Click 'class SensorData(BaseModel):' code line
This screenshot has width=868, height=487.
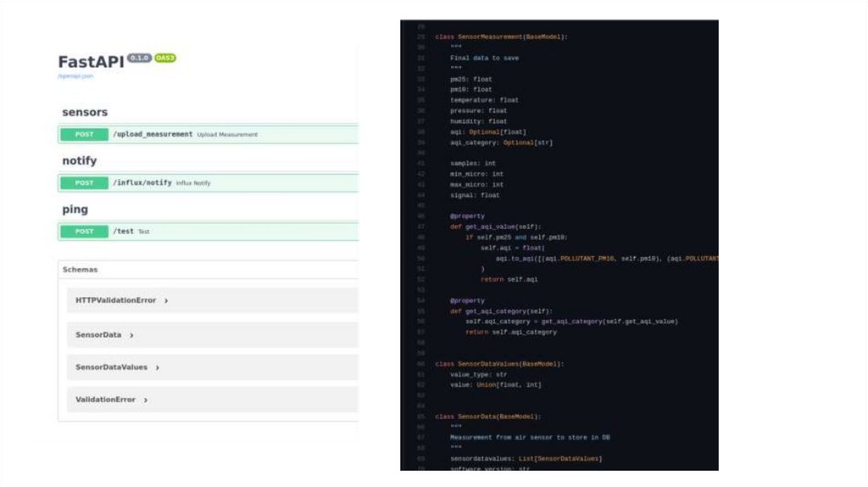[488, 417]
